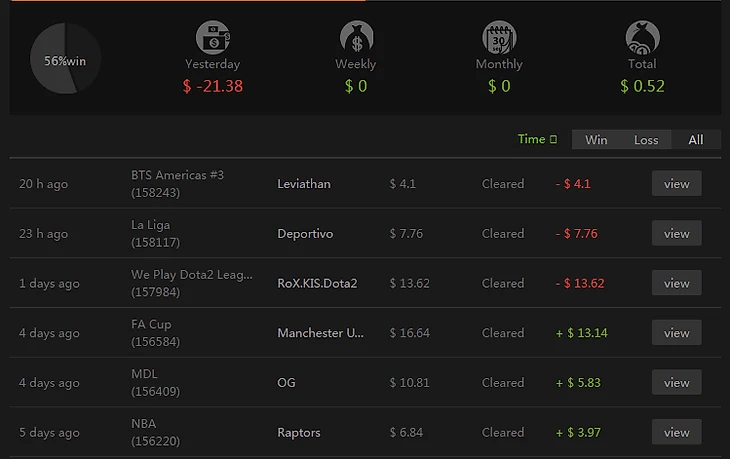Click the Yesterday cash icon
The height and width of the screenshot is (459, 730).
213,37
